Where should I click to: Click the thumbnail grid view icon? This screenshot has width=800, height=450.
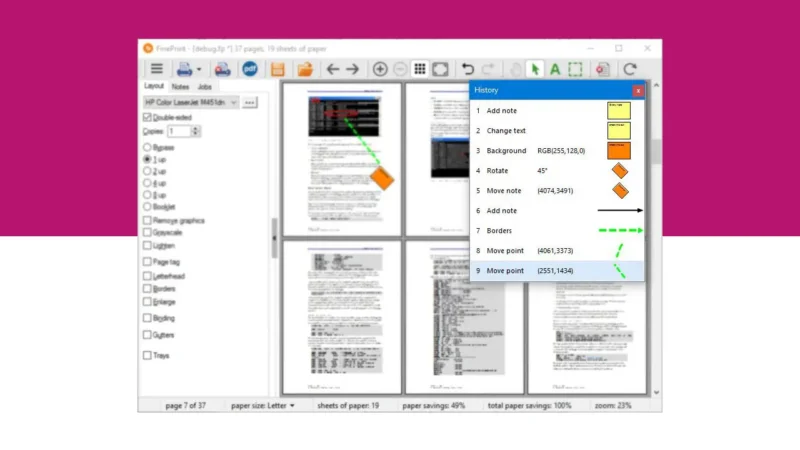coord(420,69)
